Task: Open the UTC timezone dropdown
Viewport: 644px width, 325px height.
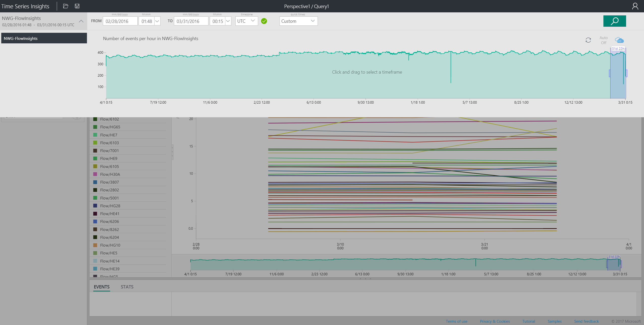Action: click(x=247, y=21)
